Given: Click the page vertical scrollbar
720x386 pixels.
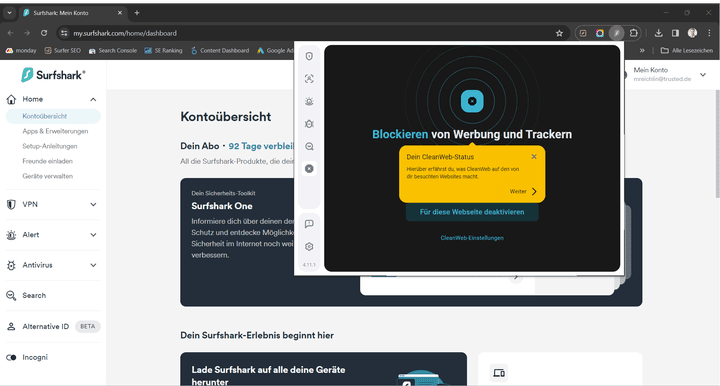Looking at the screenshot, I should pos(717,144).
